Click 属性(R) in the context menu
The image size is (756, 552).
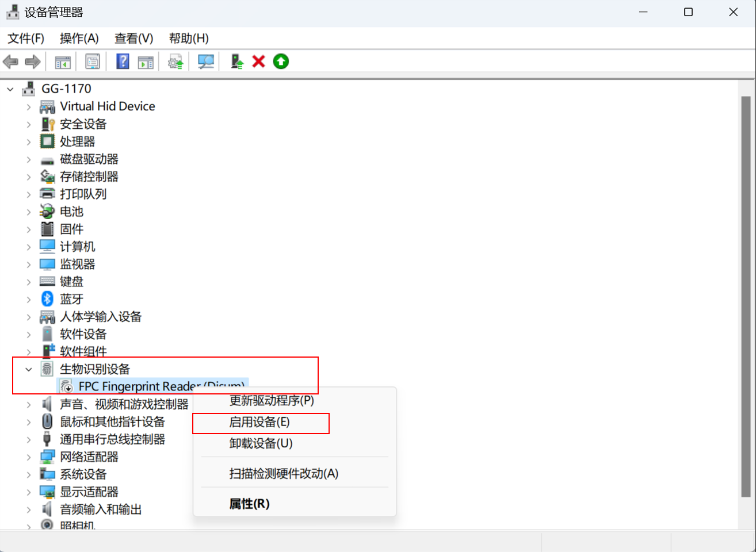point(249,504)
